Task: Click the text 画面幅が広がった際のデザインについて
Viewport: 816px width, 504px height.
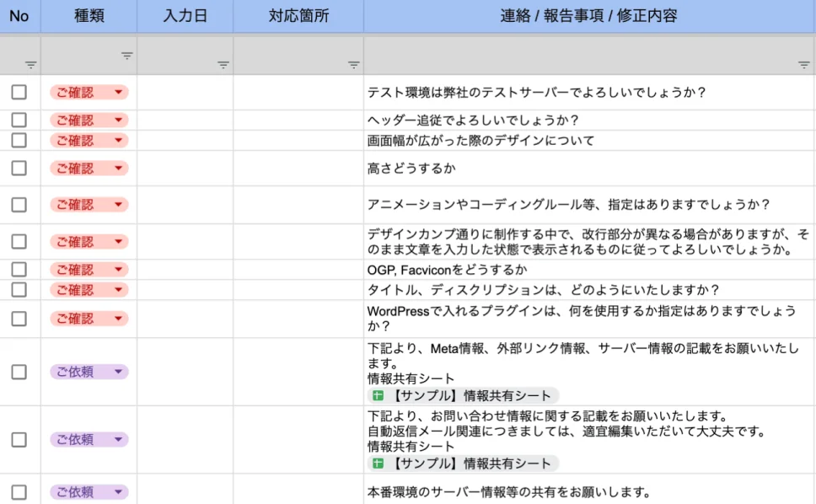Action: 480,141
